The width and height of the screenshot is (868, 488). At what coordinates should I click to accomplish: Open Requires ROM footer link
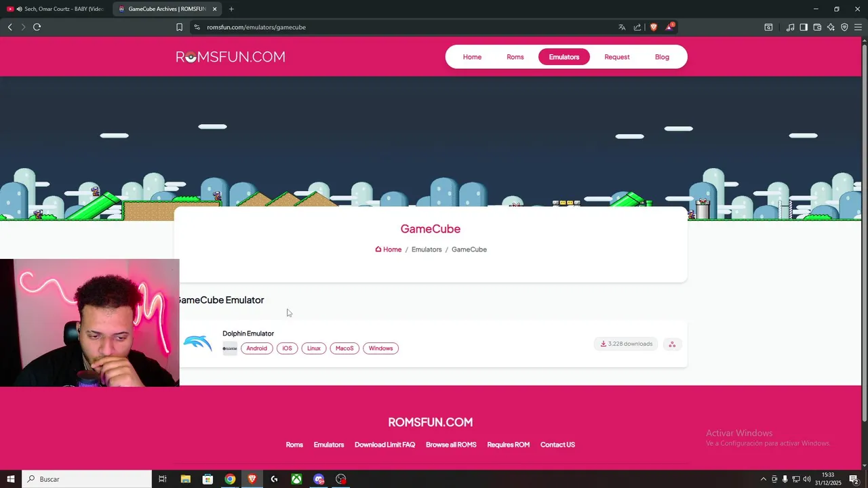(509, 445)
